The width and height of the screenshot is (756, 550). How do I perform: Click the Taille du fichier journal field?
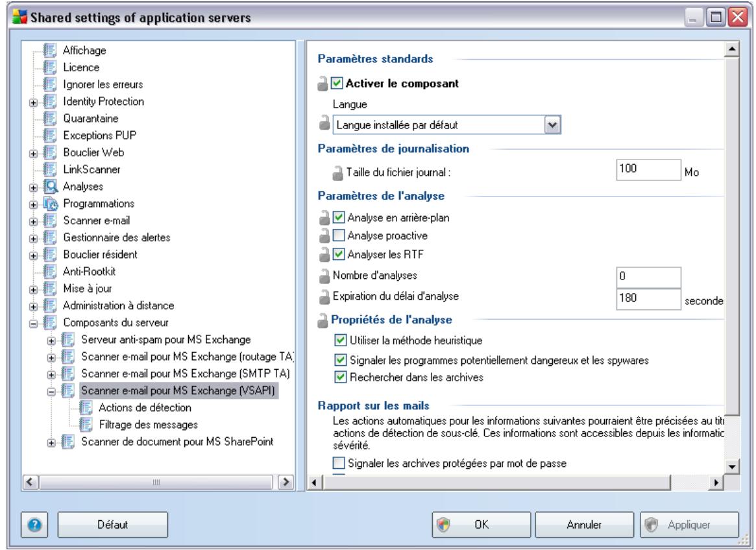click(648, 170)
